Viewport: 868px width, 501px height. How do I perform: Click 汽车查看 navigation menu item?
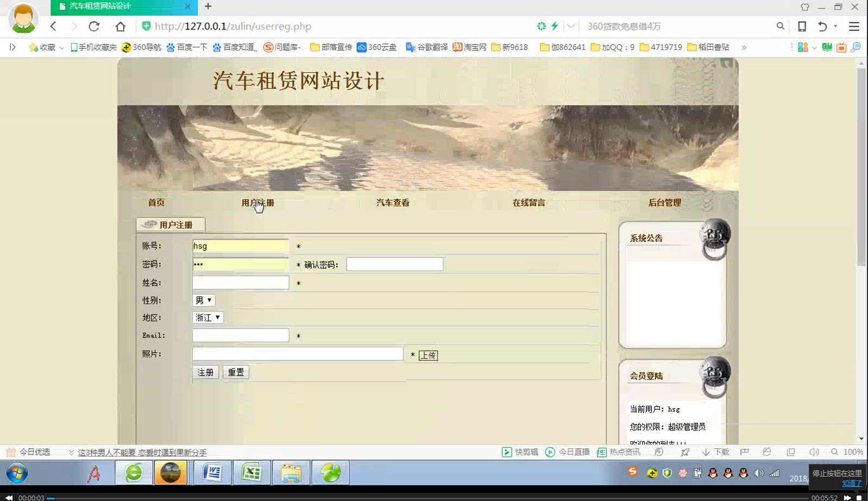pos(393,203)
